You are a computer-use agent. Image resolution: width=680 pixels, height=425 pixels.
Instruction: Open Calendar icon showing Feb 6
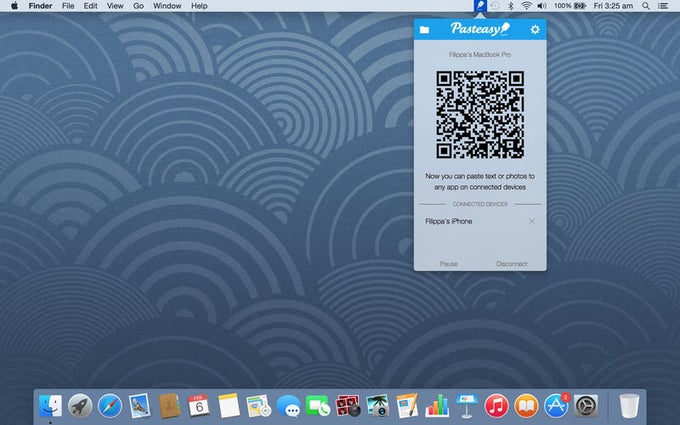coord(199,406)
